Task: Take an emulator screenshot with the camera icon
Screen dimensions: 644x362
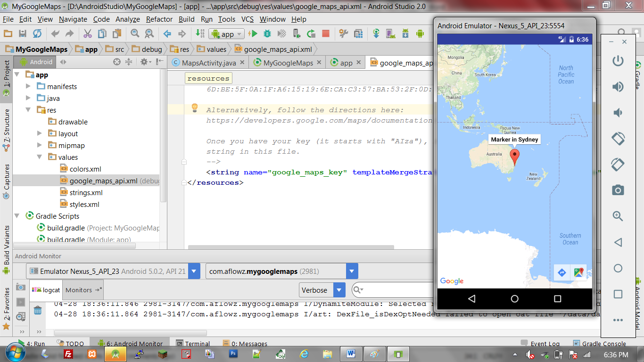Action: tap(618, 190)
